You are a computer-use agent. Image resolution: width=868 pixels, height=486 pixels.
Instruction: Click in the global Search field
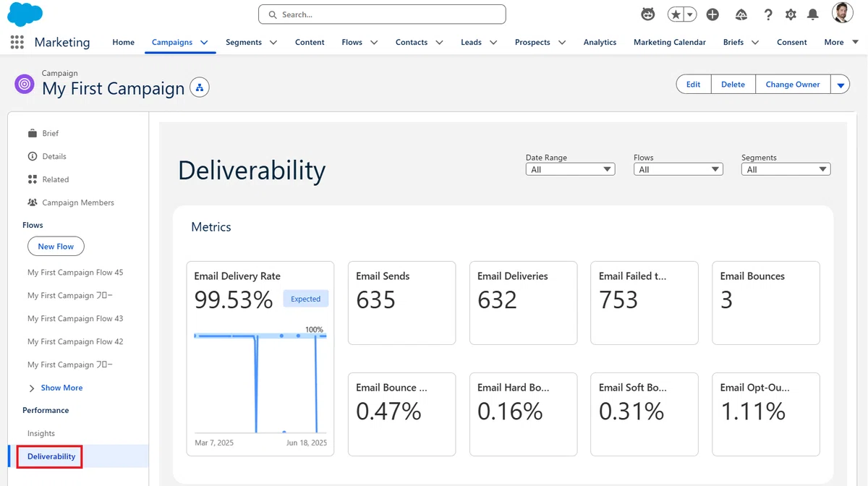(382, 14)
